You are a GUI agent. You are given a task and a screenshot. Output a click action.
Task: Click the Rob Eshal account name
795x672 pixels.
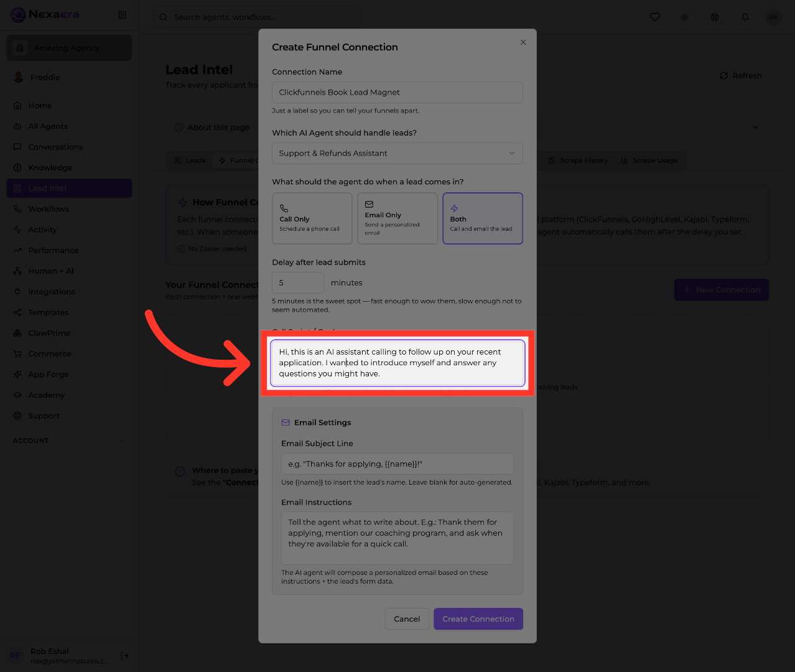click(50, 651)
